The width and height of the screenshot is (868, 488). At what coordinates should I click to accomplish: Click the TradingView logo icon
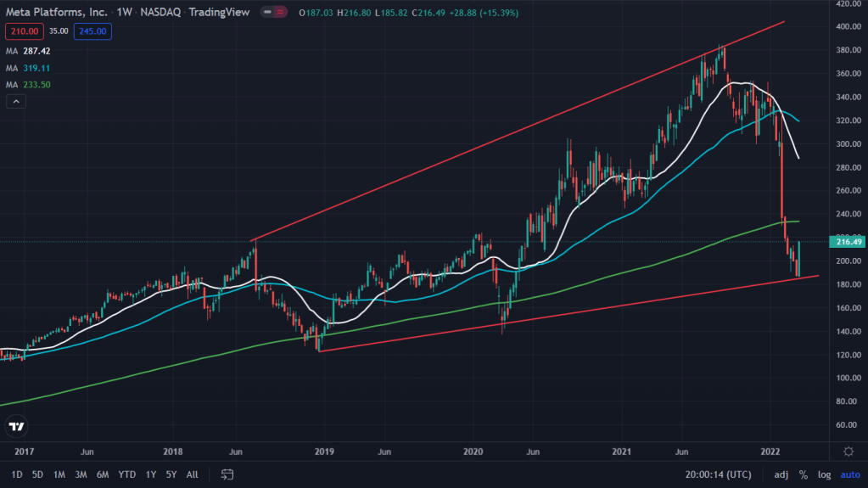[x=16, y=426]
